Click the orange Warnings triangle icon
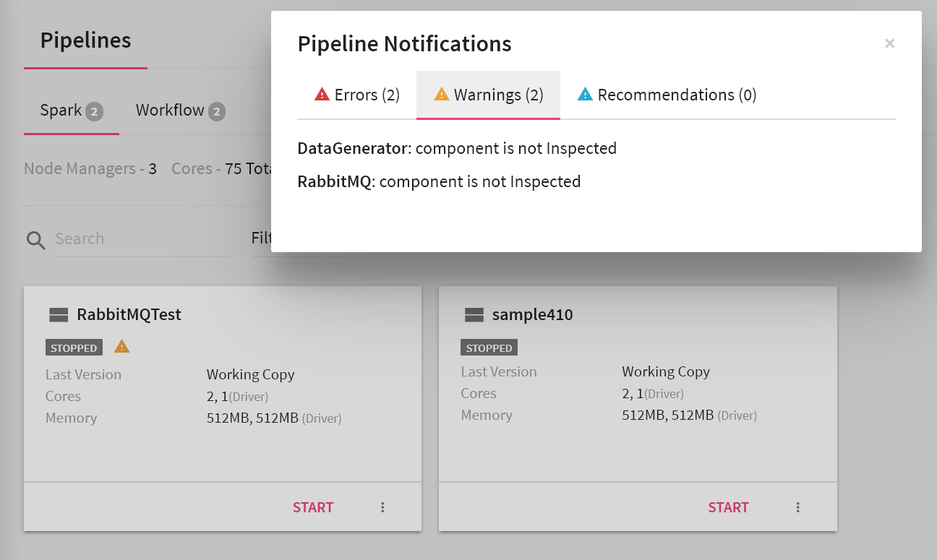This screenshot has height=560, width=937. point(441,95)
